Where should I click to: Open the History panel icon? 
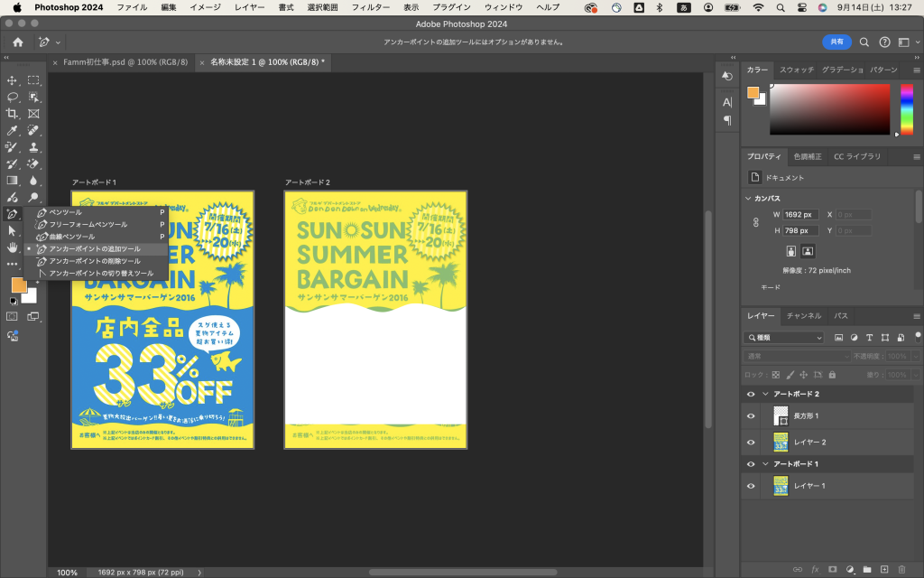(727, 77)
